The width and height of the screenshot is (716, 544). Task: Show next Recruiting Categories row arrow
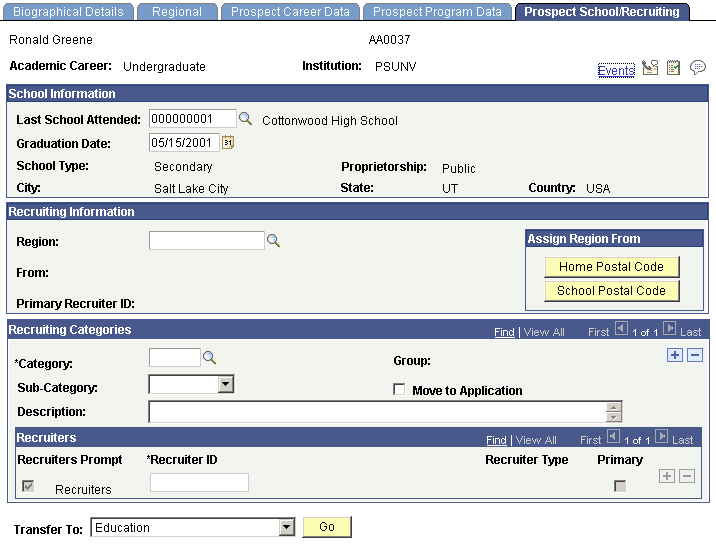[669, 328]
